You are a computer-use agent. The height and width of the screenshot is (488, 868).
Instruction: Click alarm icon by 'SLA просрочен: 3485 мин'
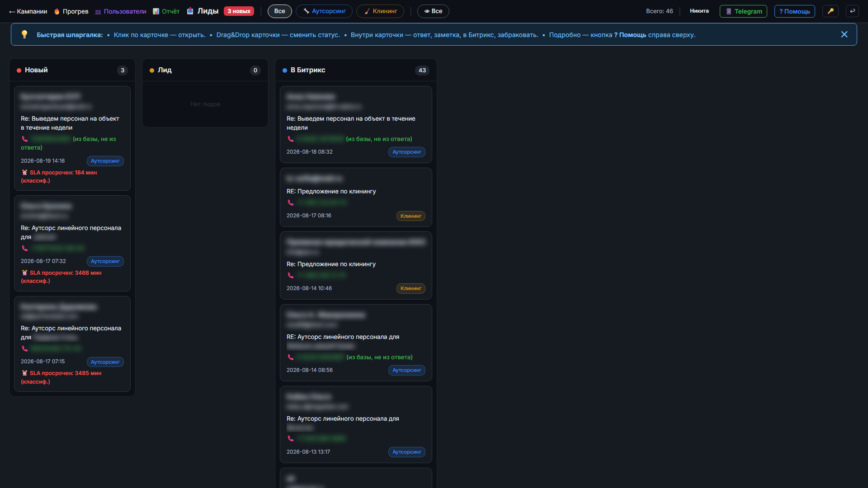coord(25,373)
